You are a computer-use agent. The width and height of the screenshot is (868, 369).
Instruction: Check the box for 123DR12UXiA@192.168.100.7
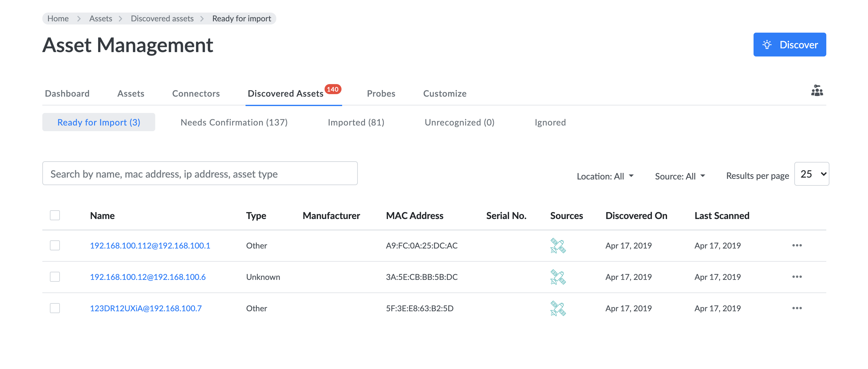tap(55, 308)
